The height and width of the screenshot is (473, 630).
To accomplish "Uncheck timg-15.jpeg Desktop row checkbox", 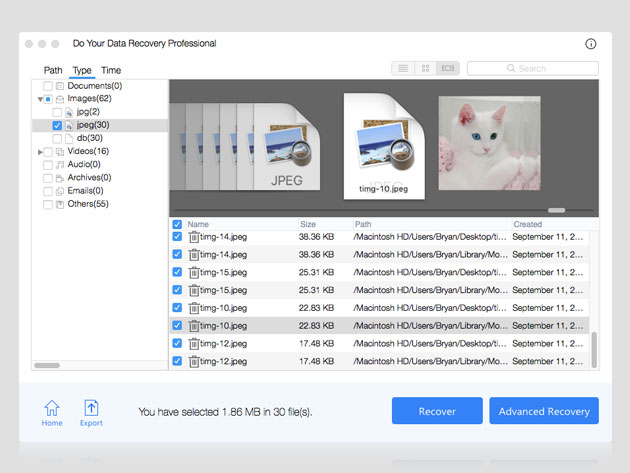I will click(177, 272).
